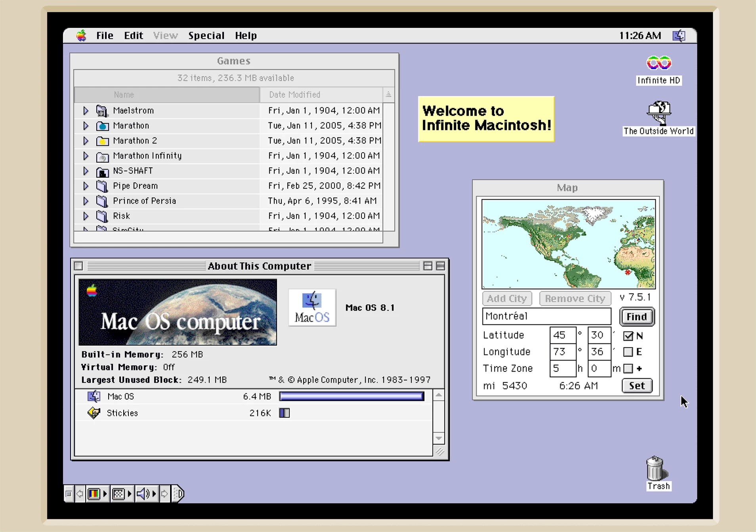Open the Edit menu

(x=134, y=36)
